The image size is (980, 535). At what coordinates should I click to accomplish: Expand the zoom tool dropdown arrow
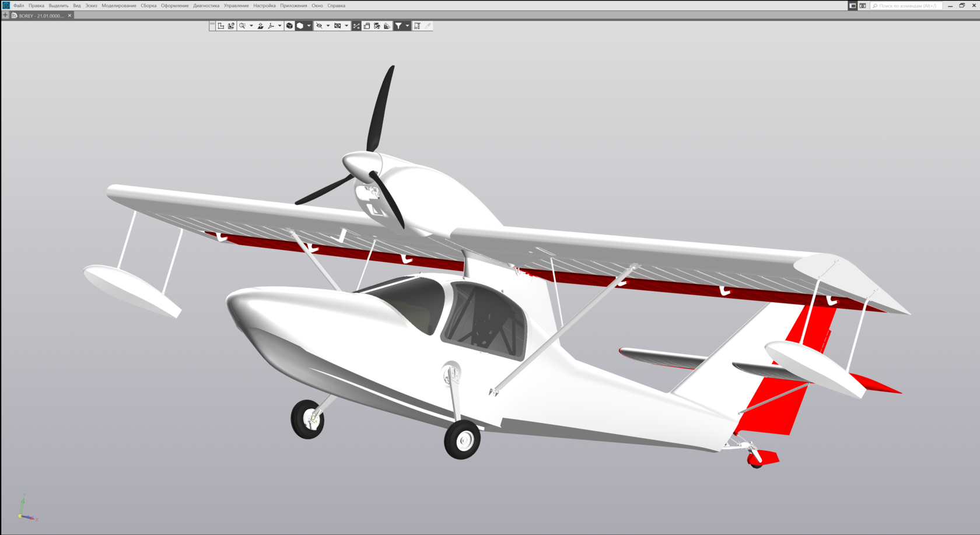(x=251, y=26)
